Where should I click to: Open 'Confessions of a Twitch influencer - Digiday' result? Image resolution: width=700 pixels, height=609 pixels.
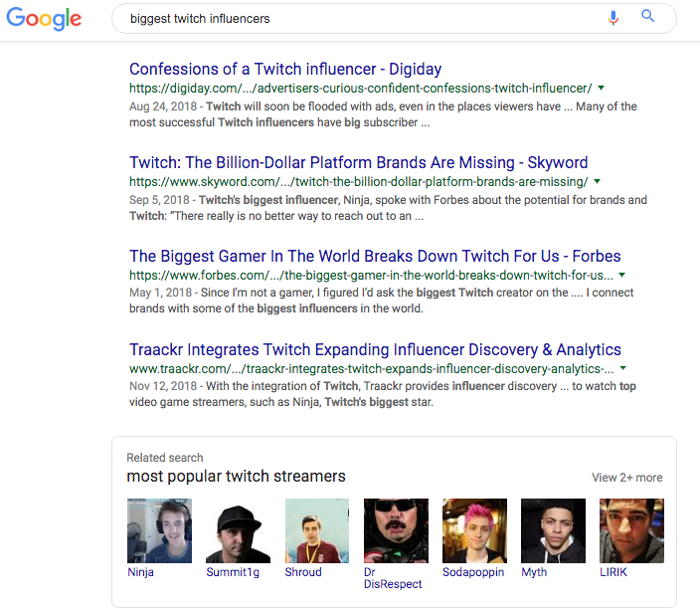pyautogui.click(x=285, y=69)
